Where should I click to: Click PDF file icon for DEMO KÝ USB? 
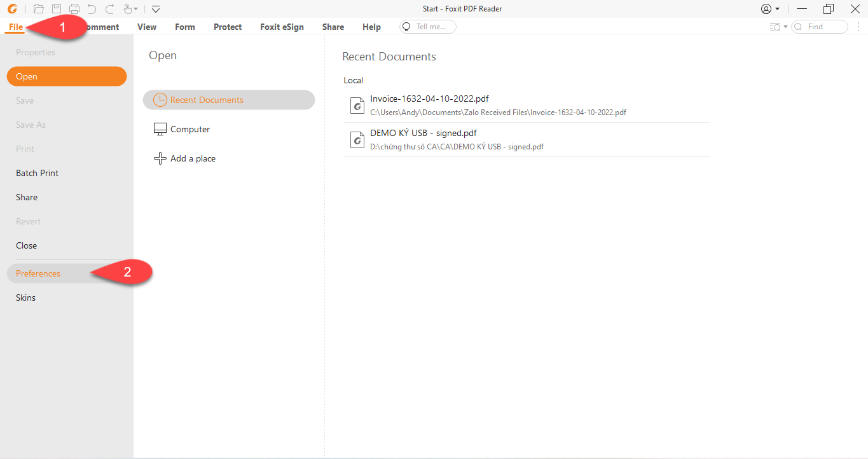357,139
